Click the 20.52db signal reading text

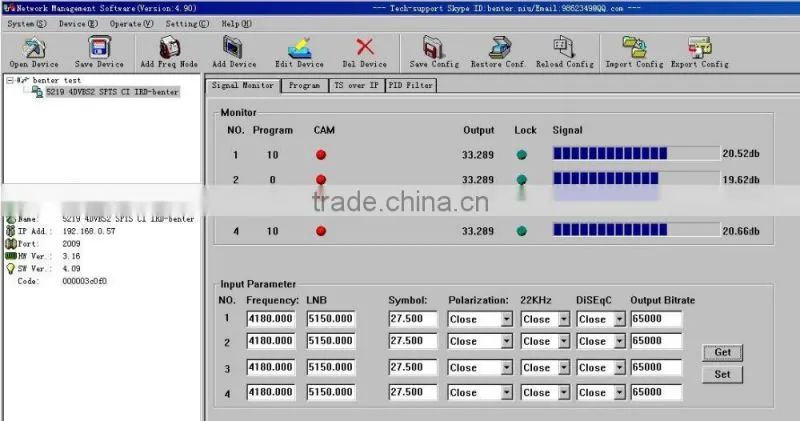pos(741,154)
